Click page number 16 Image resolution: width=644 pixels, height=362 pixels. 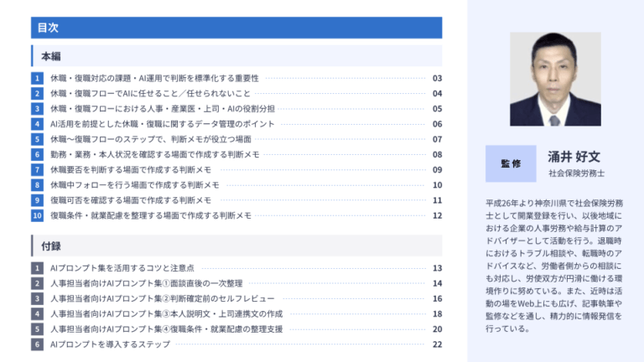click(x=437, y=298)
